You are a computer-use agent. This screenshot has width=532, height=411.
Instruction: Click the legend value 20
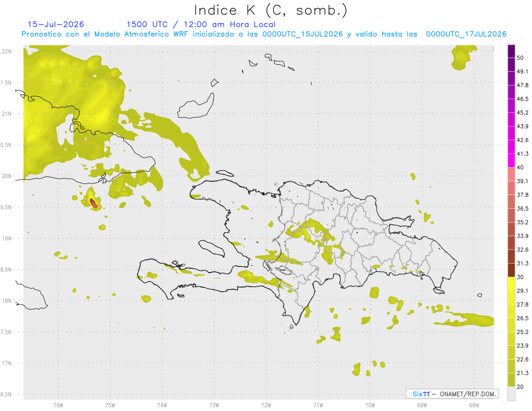tap(520, 387)
